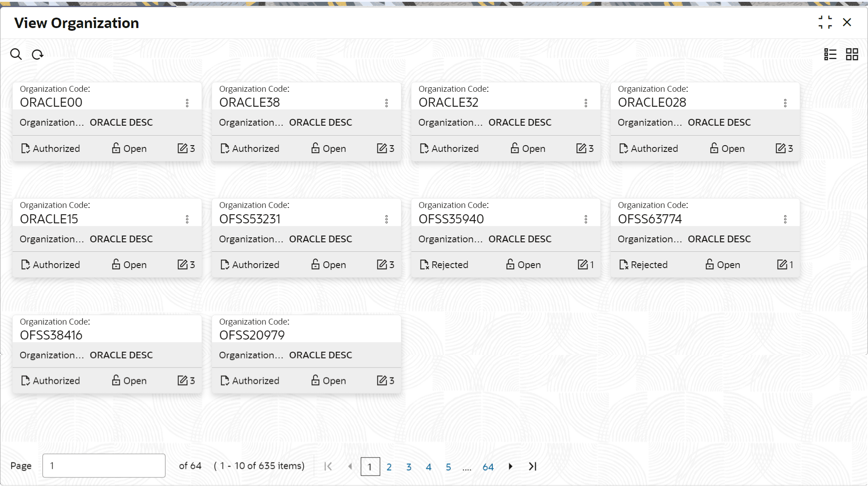The width and height of the screenshot is (868, 486).
Task: Click Authorized text on ORACLE15 card
Action: coord(57,264)
